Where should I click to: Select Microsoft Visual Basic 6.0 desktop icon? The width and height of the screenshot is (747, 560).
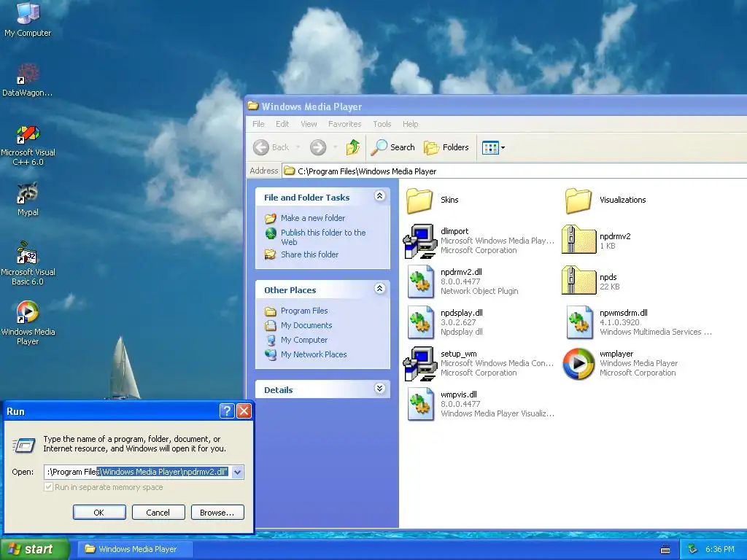pyautogui.click(x=28, y=263)
